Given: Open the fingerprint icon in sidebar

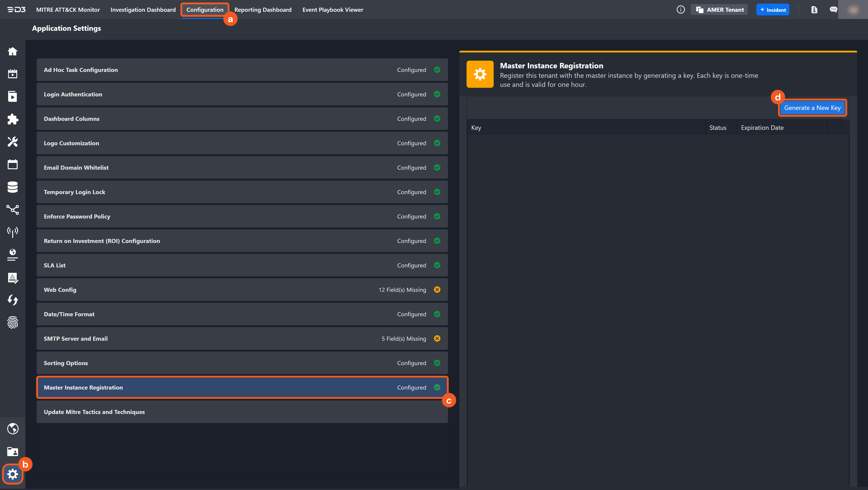Looking at the screenshot, I should point(12,323).
